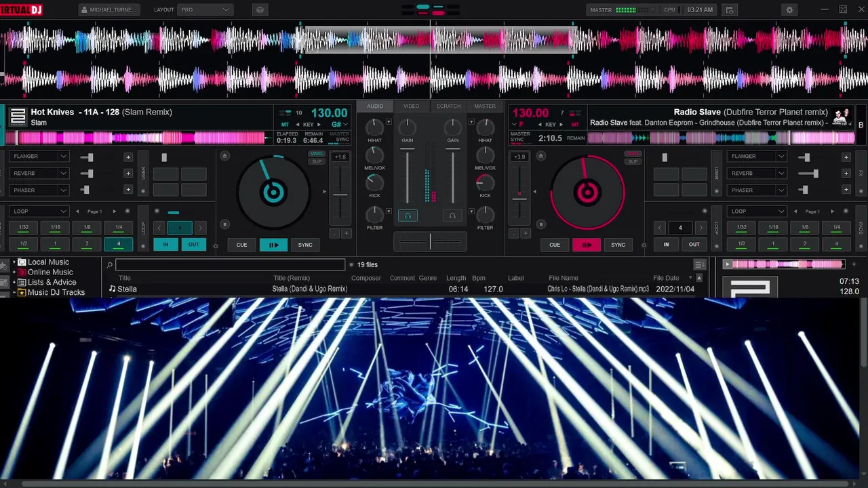
Task: Open left deck PHASER effect dropdown
Action: point(39,190)
